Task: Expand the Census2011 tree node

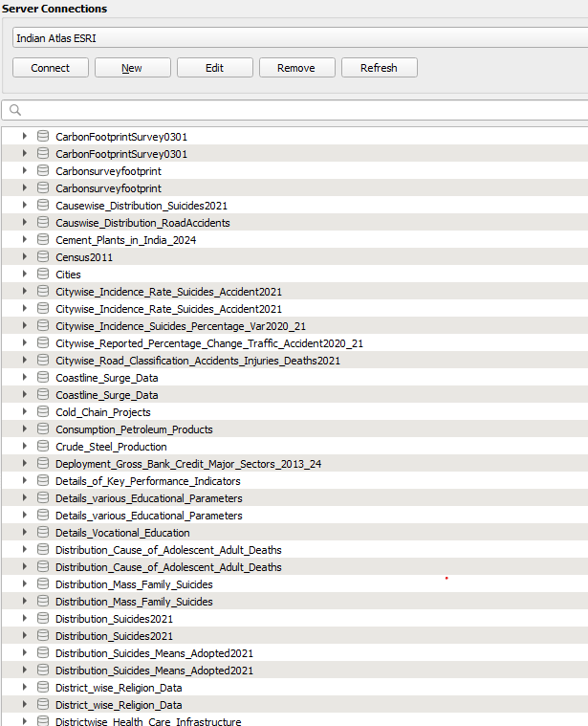Action: pyautogui.click(x=25, y=257)
